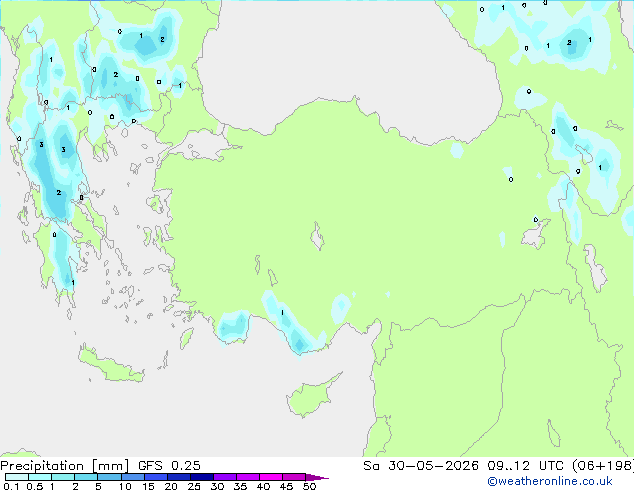Click the island of Crete on the map

pyautogui.click(x=111, y=366)
